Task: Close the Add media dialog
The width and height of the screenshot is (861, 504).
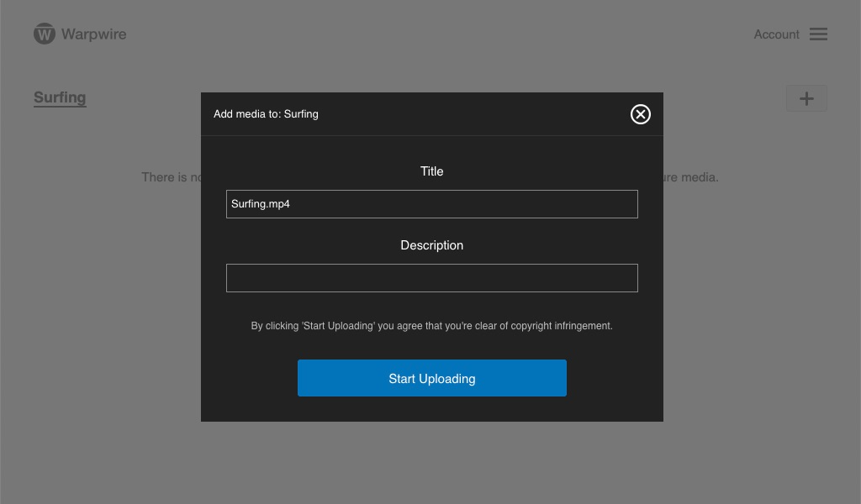Action: [640, 114]
